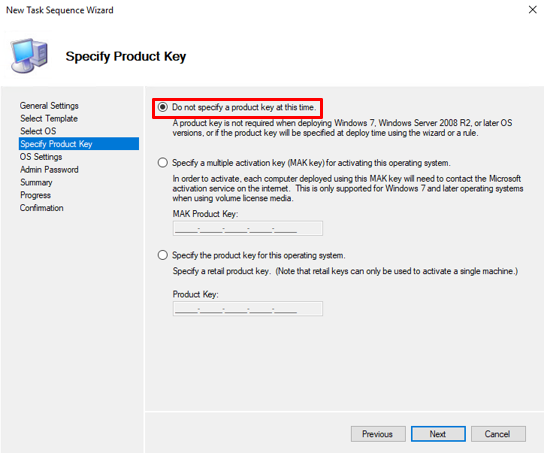Cancel the task sequence wizard
The image size is (545, 453).
pos(498,434)
